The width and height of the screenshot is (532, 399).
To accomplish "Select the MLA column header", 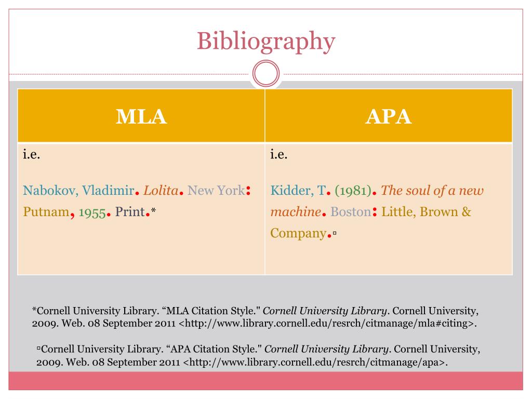I will [x=141, y=116].
